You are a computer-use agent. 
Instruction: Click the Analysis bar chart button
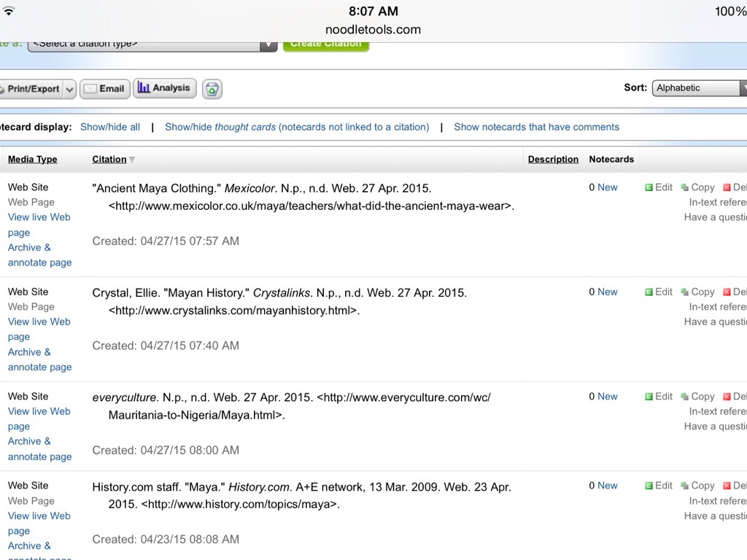(x=164, y=88)
